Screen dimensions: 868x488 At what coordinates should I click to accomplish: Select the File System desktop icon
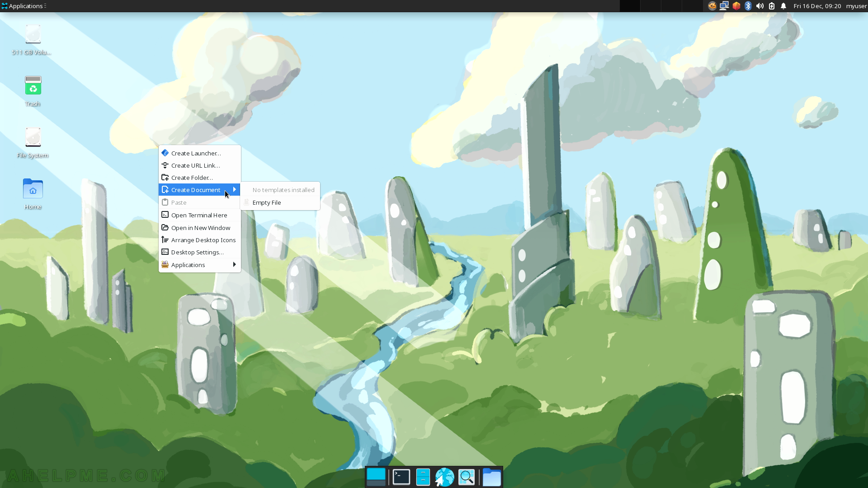click(x=33, y=143)
